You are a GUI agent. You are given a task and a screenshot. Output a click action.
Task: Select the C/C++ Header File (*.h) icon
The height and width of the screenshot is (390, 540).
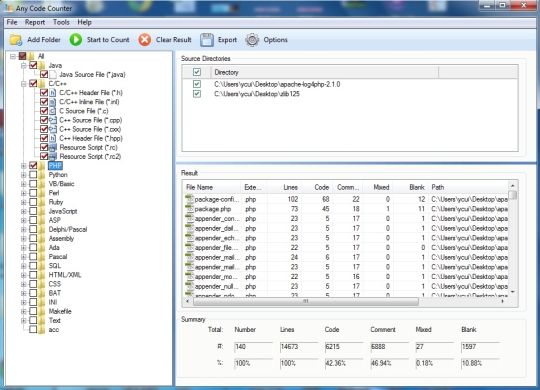tap(52, 93)
